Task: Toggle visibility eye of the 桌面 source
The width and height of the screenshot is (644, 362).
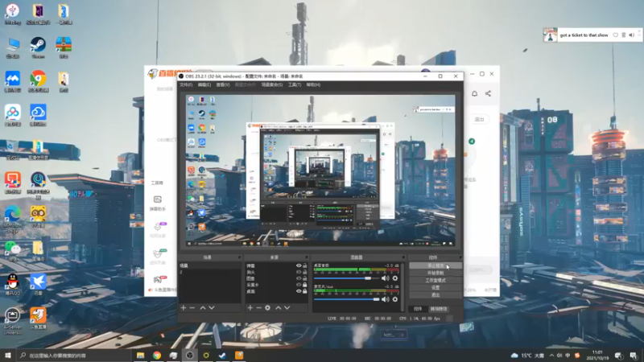Action: point(299,291)
